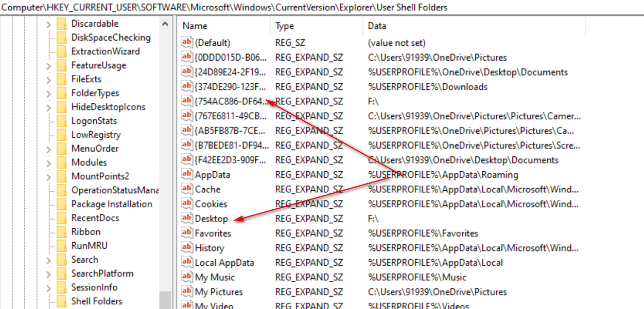Expand the Discardable key

48,24
